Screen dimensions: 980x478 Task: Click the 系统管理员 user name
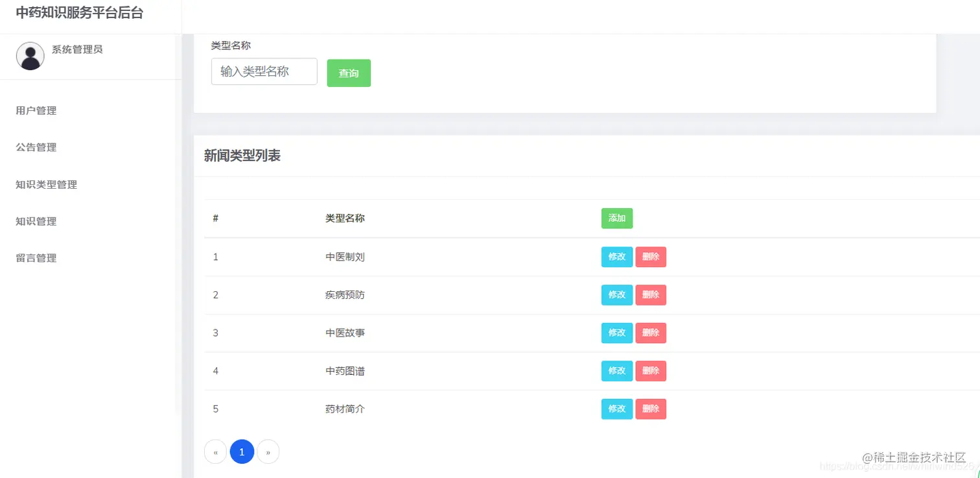(x=77, y=49)
